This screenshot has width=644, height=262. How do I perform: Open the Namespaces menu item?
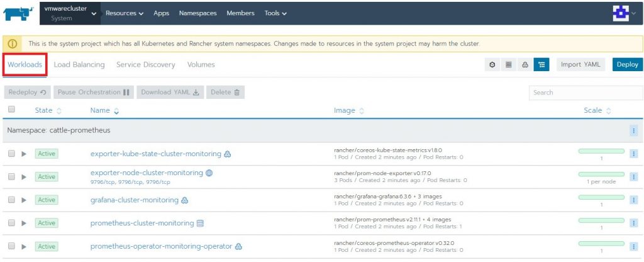(198, 13)
